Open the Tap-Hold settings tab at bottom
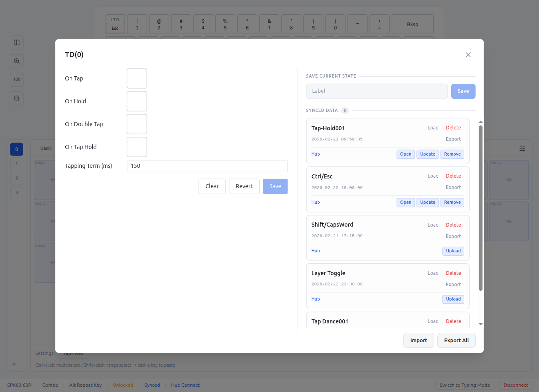 (73, 353)
